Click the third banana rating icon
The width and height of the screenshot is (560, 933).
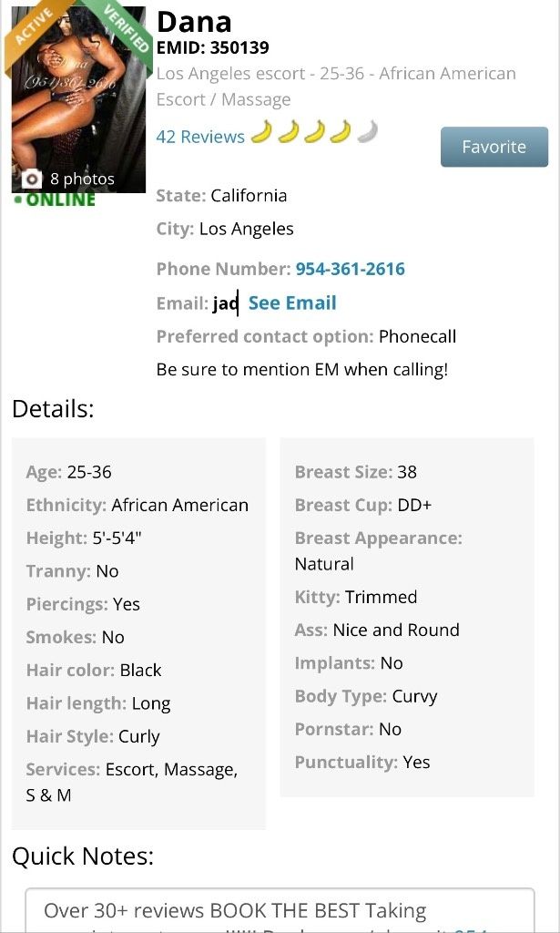[x=314, y=132]
